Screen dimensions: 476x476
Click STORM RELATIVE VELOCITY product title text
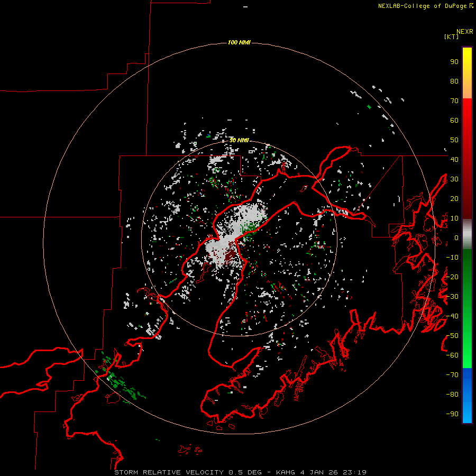pyautogui.click(x=169, y=472)
